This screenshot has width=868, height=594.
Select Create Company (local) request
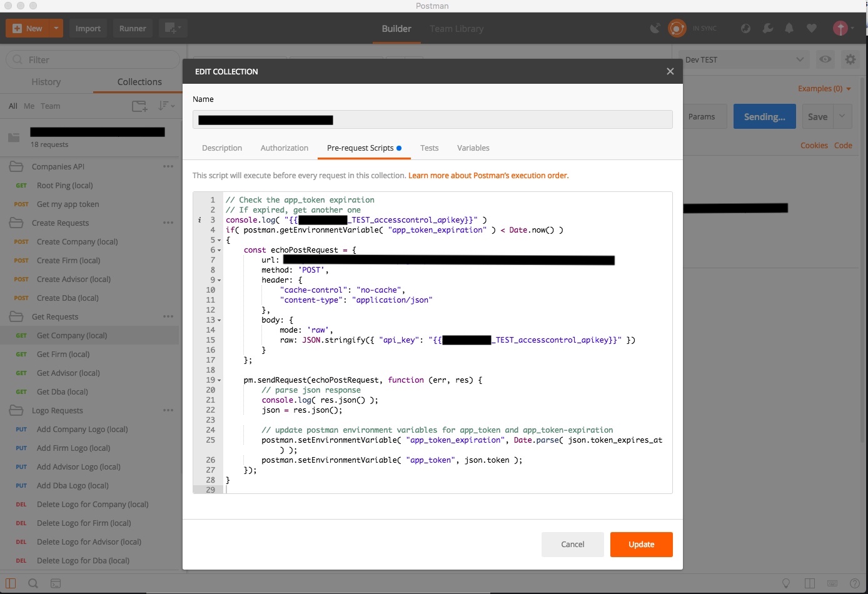(78, 242)
